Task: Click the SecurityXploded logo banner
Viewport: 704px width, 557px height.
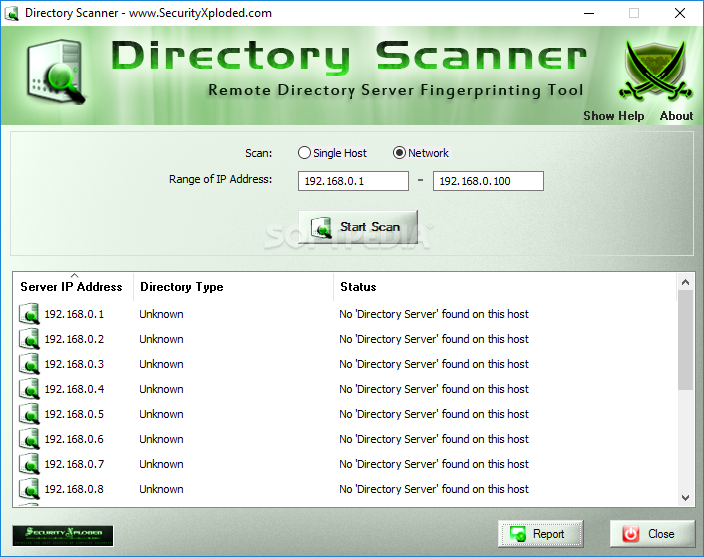Action: 63,535
